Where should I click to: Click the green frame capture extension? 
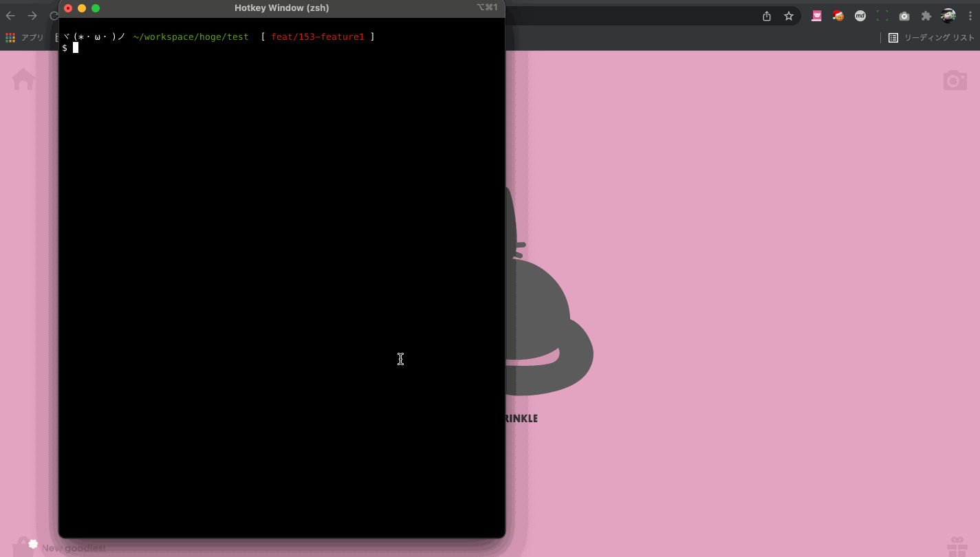[882, 16]
